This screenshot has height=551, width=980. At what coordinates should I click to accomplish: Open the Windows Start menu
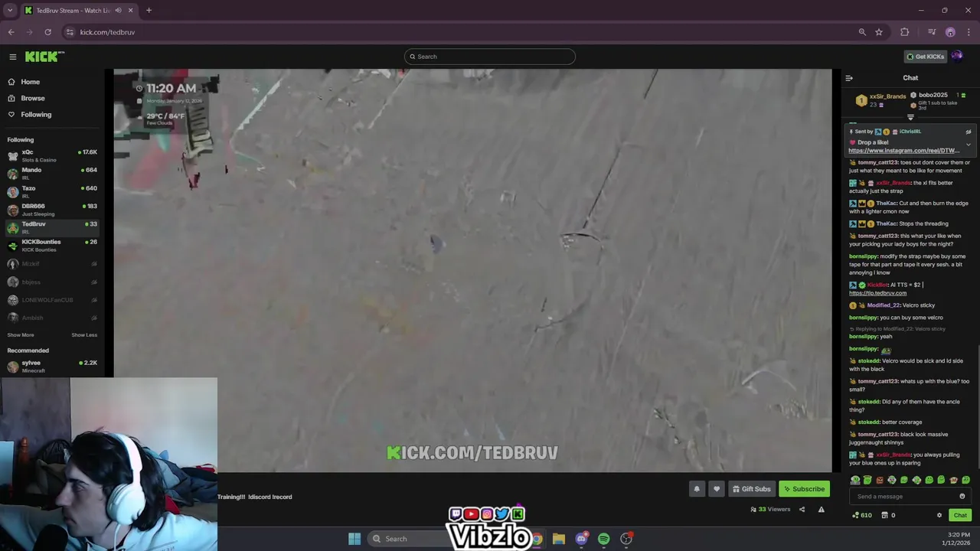(354, 539)
